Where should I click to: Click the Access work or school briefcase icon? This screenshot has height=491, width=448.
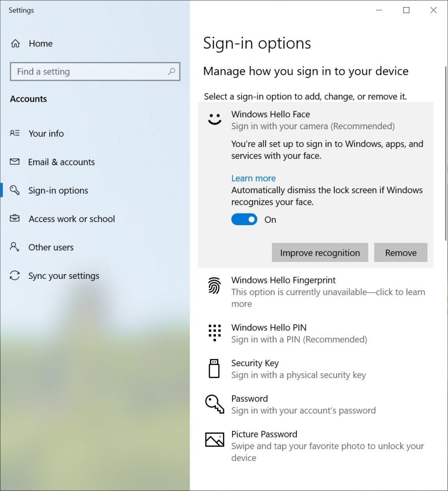[15, 218]
